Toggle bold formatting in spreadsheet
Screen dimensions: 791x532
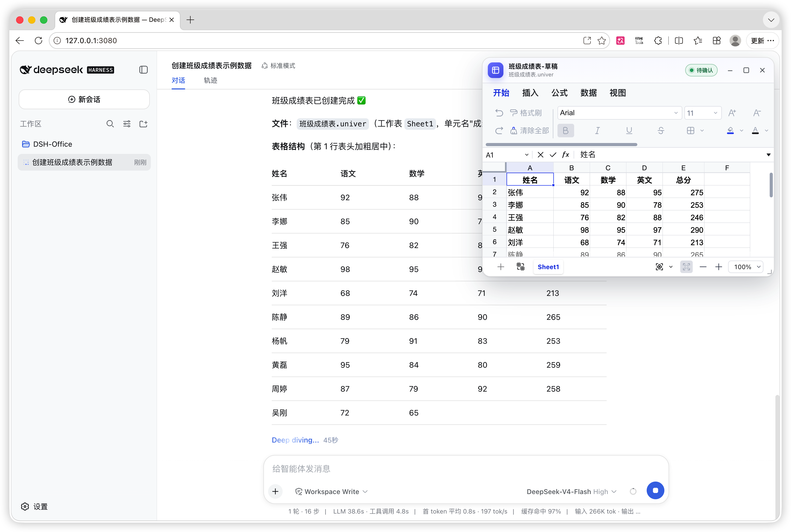[566, 131]
